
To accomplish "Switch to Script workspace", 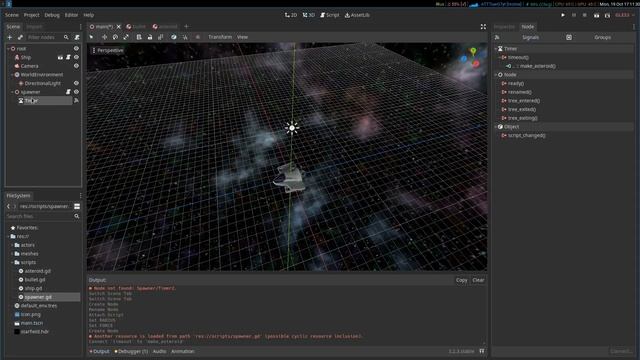I will [x=330, y=15].
